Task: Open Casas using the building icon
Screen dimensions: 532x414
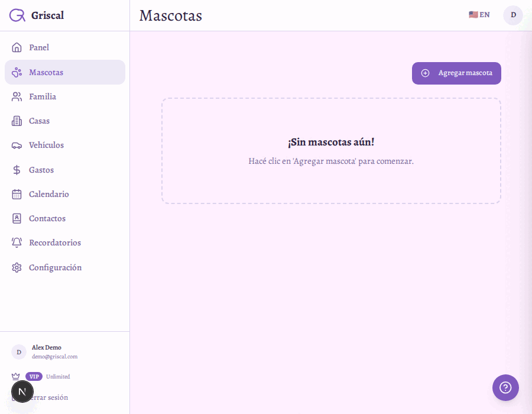Action: point(17,121)
